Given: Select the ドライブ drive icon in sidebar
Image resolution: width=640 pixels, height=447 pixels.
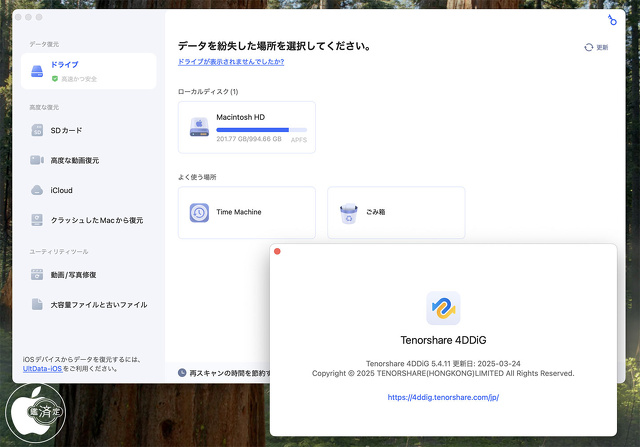Looking at the screenshot, I should (37, 71).
